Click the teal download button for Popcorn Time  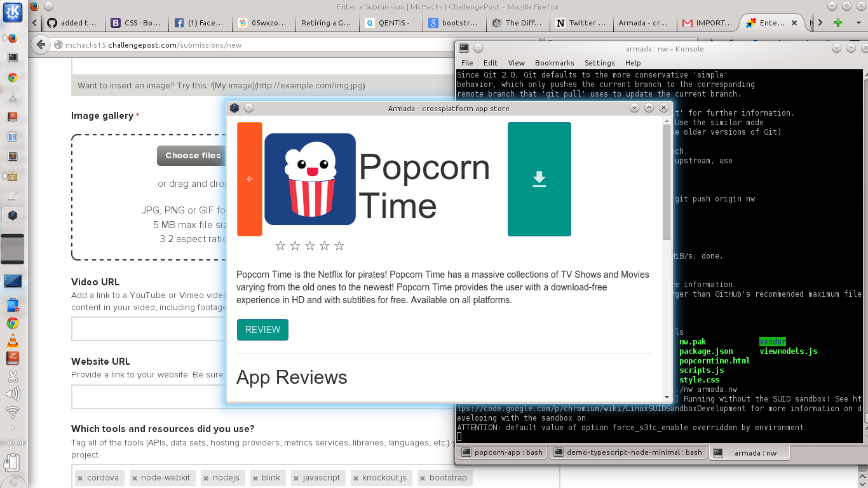coord(539,179)
